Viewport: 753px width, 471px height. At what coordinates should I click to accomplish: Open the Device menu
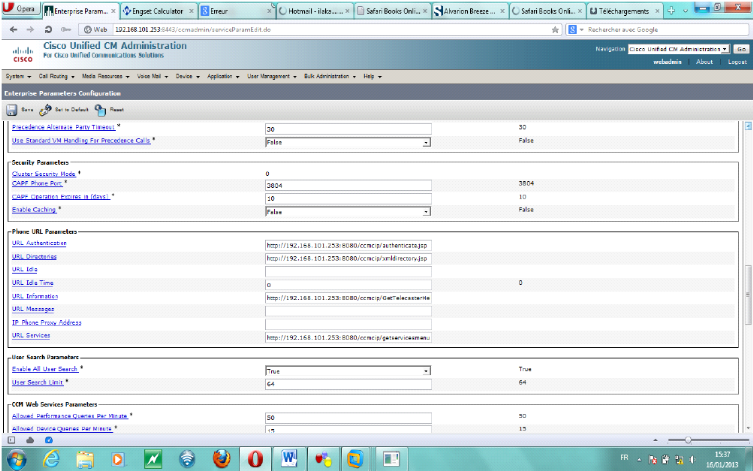coord(187,76)
